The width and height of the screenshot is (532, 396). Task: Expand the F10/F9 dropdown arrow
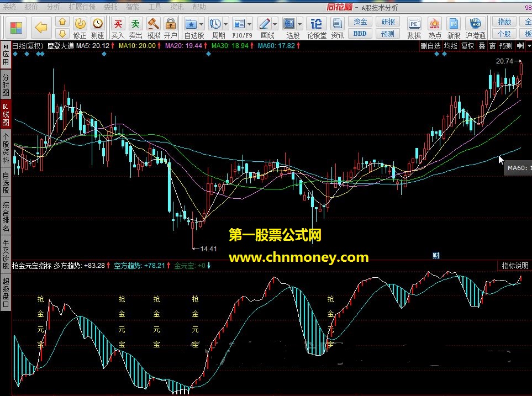tap(250, 24)
